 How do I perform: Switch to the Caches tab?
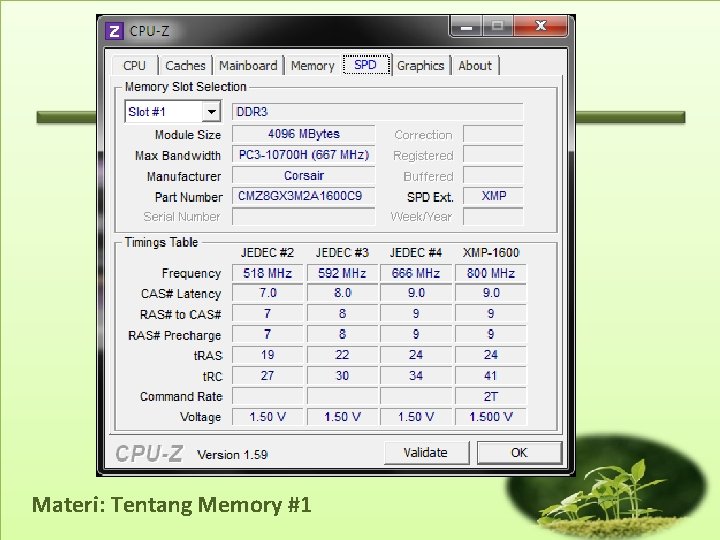[185, 66]
